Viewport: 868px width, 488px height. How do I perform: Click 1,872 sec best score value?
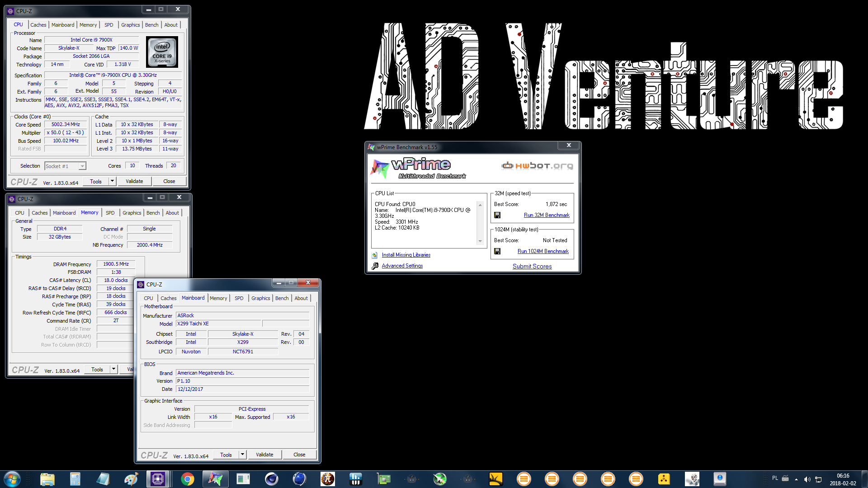tap(556, 204)
